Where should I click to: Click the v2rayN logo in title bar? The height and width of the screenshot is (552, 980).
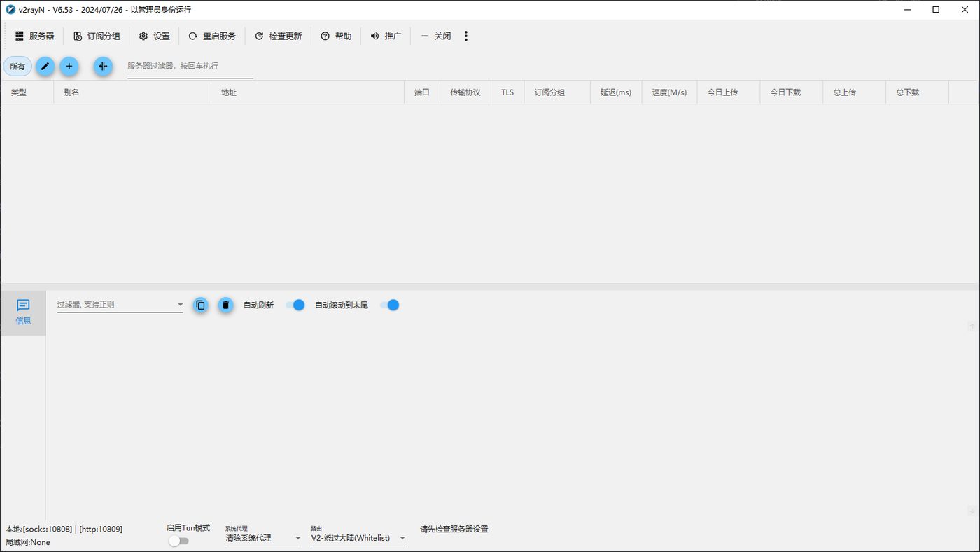coord(10,10)
